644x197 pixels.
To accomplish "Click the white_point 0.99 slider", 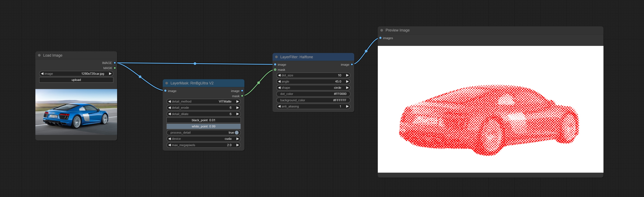I will 203,126.
